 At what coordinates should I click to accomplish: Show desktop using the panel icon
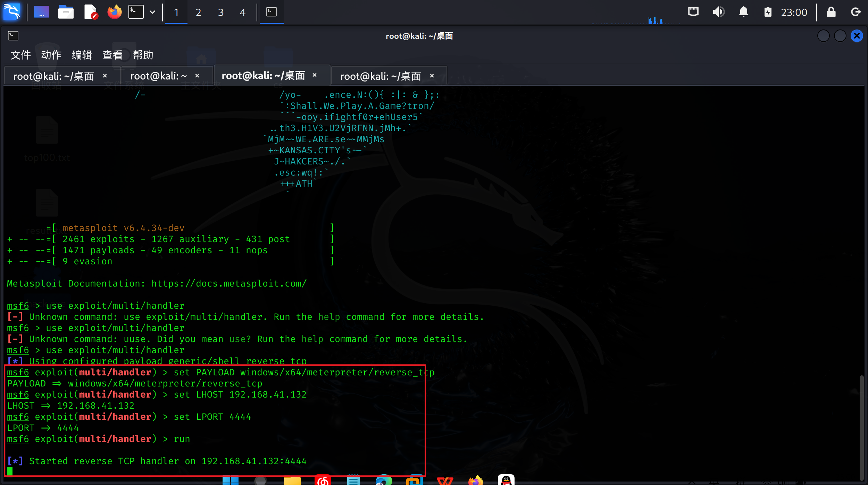click(41, 12)
